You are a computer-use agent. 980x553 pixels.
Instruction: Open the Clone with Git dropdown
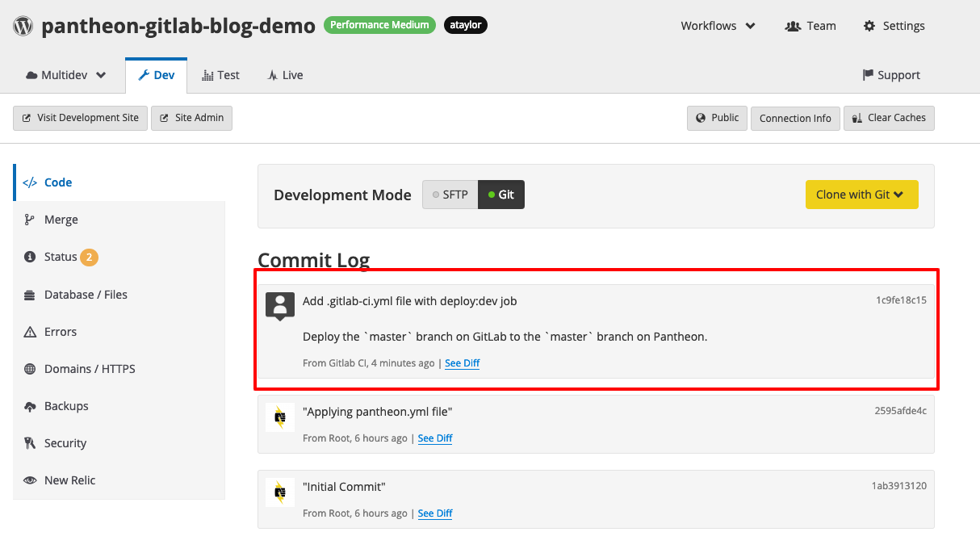(x=861, y=194)
